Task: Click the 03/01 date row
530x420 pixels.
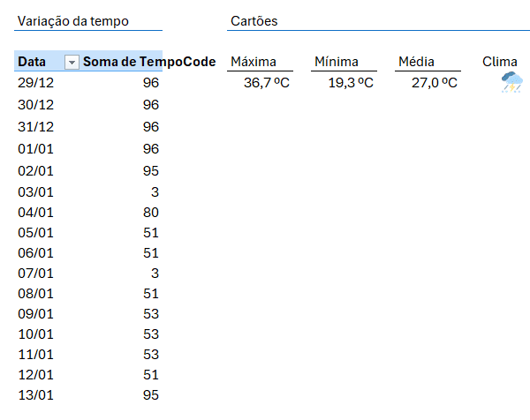Action: click(36, 191)
